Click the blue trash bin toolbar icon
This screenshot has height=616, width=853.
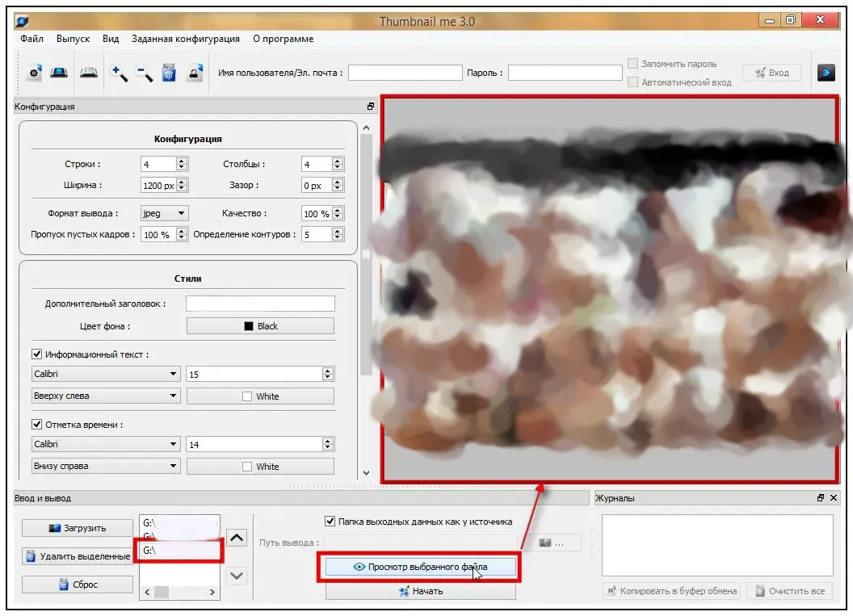coord(169,73)
